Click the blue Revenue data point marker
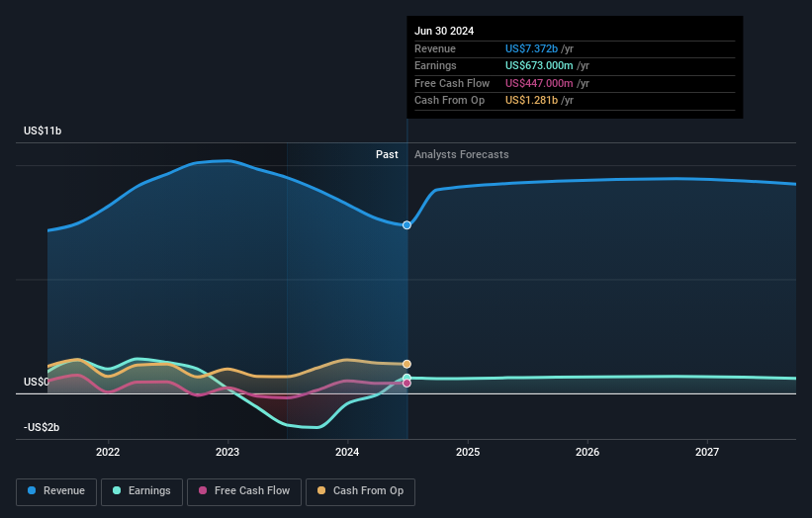This screenshot has width=812, height=518. tap(407, 225)
